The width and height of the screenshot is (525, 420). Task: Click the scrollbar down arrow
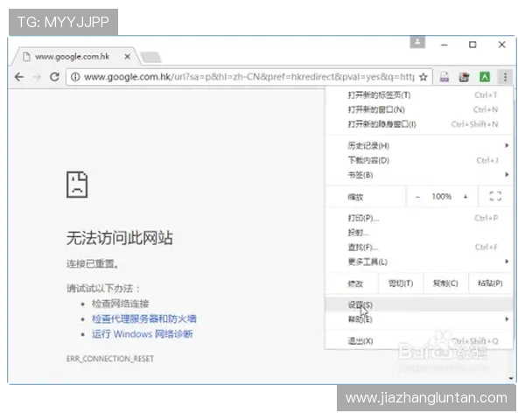tap(511, 379)
